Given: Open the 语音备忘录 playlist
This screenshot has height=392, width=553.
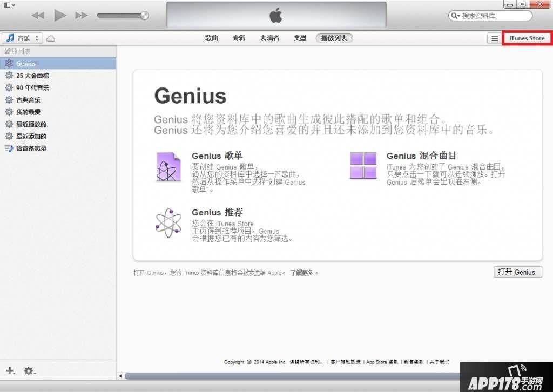Looking at the screenshot, I should tap(58, 148).
